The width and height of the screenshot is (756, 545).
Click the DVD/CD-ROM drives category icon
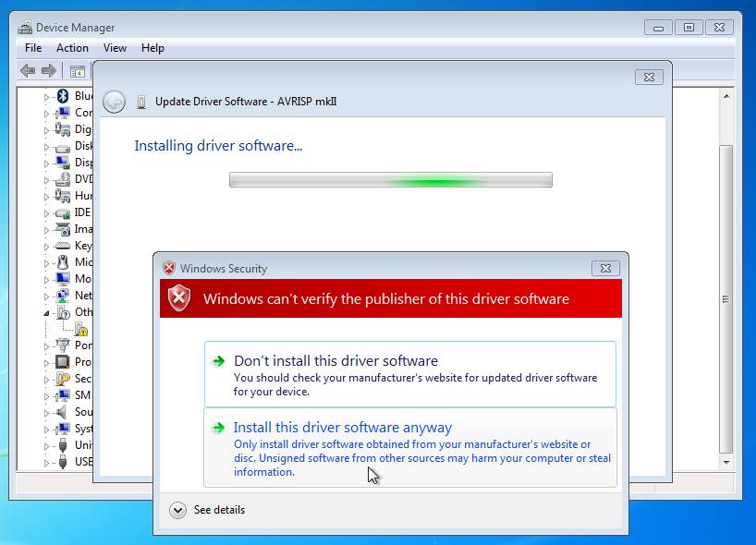pyautogui.click(x=63, y=179)
